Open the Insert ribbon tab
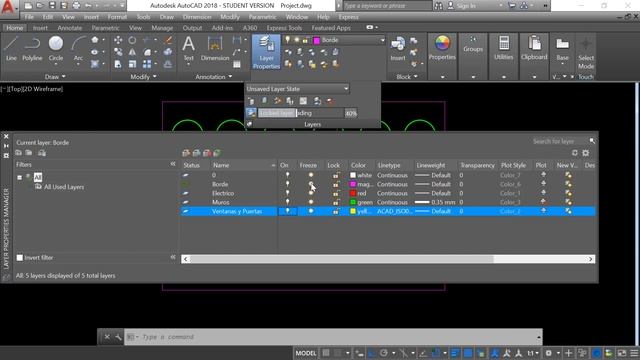The width and height of the screenshot is (640, 360). pos(40,28)
